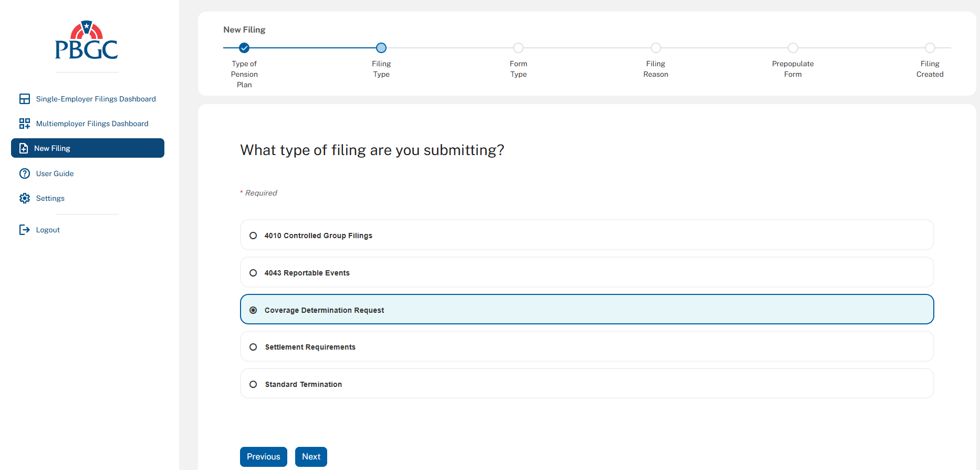The image size is (980, 470).
Task: Go back with the Previous button
Action: (264, 457)
